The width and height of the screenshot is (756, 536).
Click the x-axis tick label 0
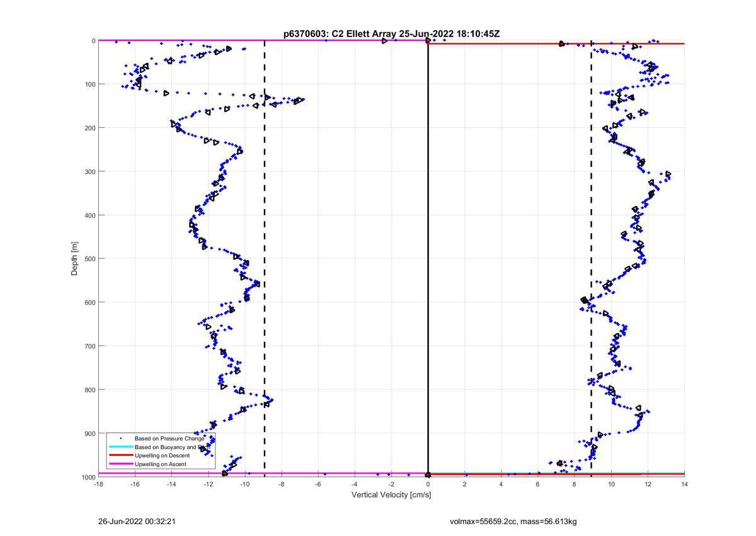pos(428,484)
